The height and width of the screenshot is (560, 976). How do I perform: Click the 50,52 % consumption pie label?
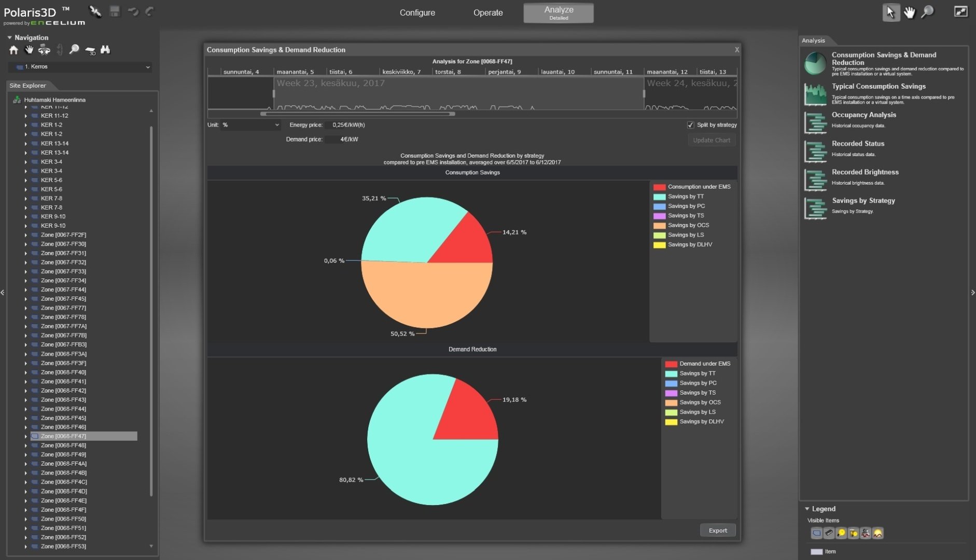pyautogui.click(x=402, y=334)
